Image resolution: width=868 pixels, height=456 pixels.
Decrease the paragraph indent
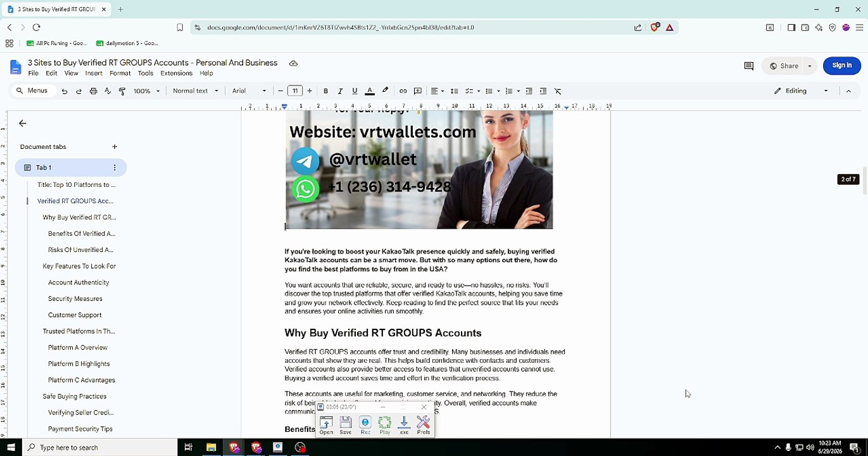click(529, 91)
